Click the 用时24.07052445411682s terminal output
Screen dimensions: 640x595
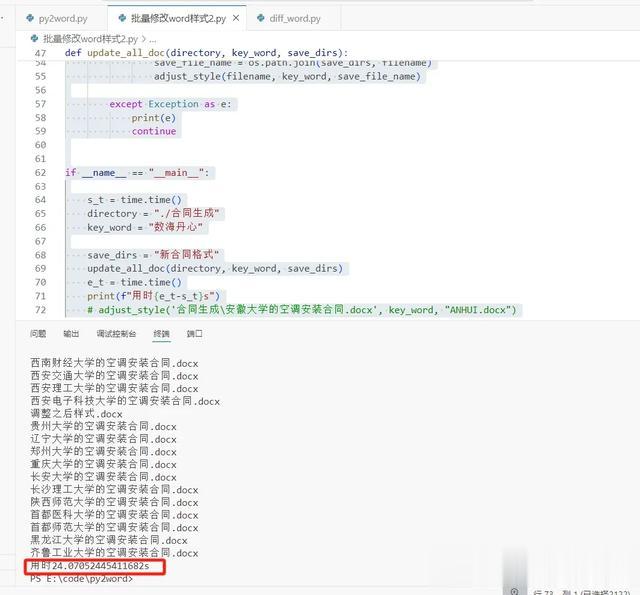[90, 566]
